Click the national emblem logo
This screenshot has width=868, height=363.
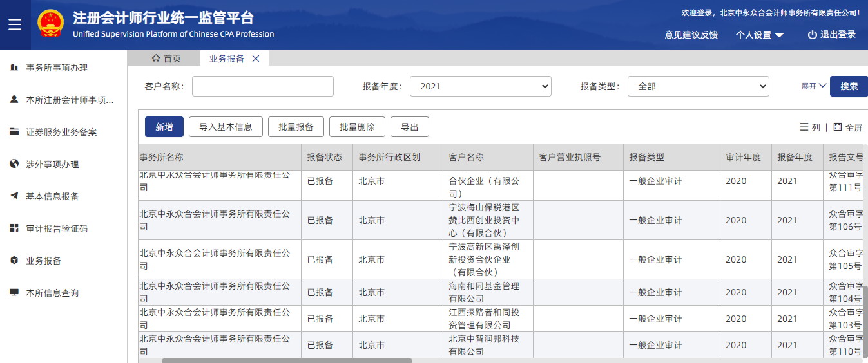coord(50,25)
